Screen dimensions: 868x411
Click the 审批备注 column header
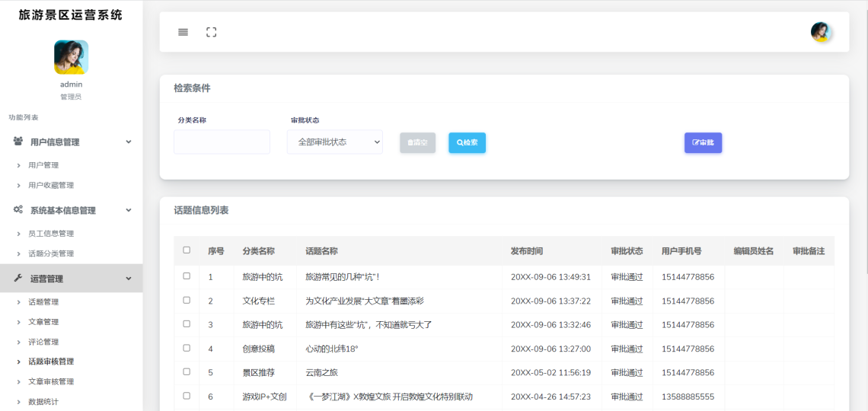pyautogui.click(x=809, y=251)
